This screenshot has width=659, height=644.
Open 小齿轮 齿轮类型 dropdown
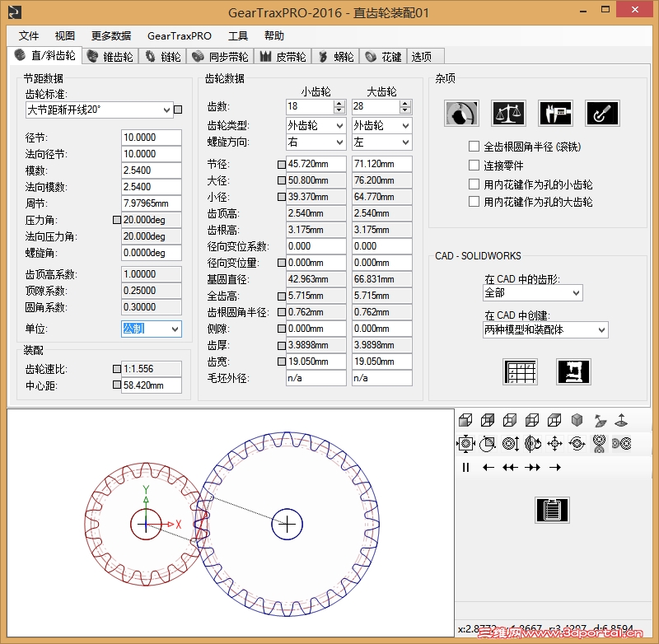tap(339, 126)
